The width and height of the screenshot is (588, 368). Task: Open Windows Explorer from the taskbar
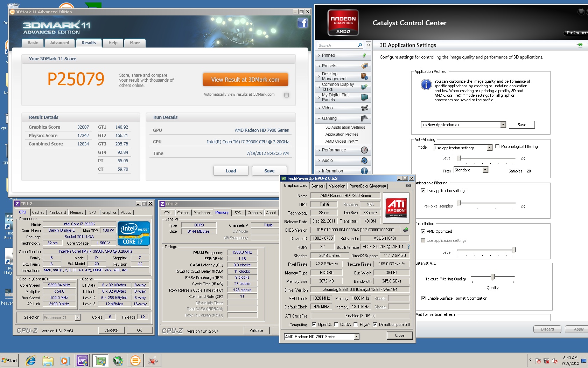(48, 360)
